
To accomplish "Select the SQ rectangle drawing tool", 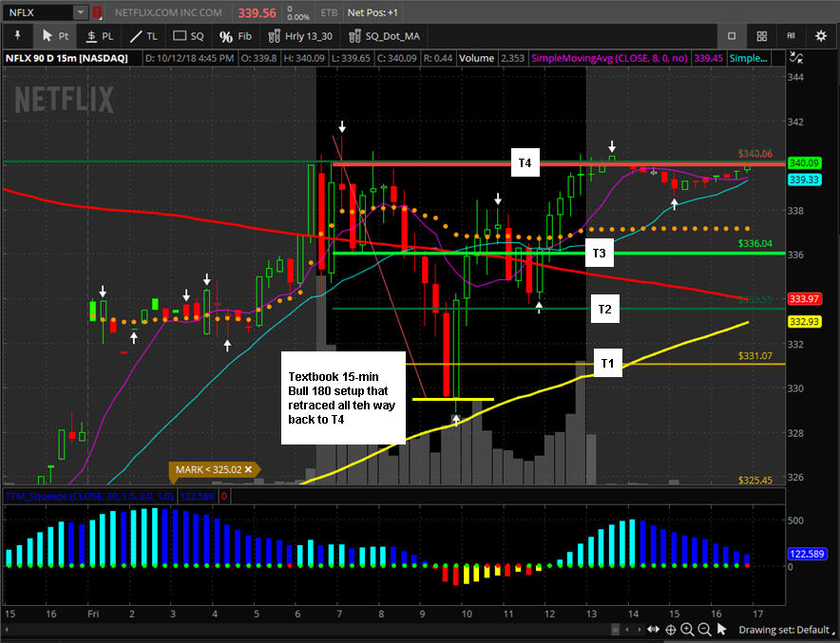I will [188, 36].
